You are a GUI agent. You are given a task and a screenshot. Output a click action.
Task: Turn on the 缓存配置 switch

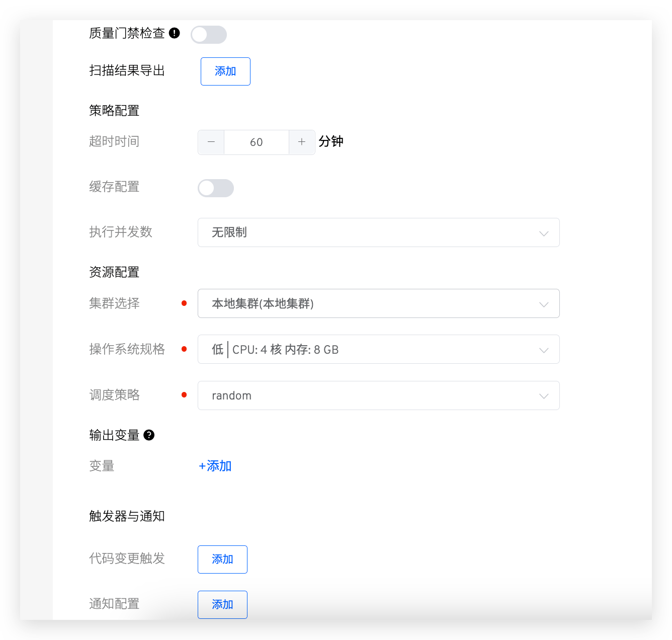pos(215,188)
